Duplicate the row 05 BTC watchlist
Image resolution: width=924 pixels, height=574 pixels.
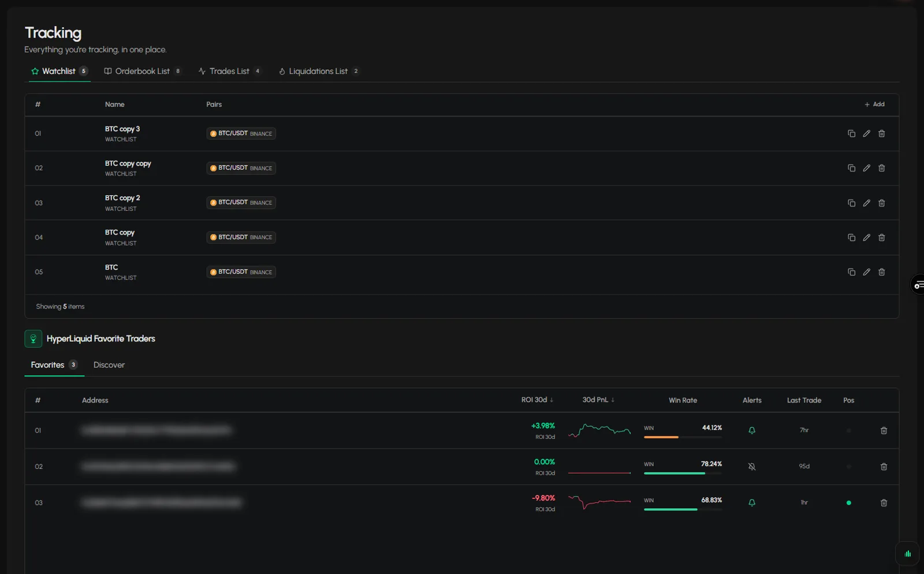(x=851, y=272)
